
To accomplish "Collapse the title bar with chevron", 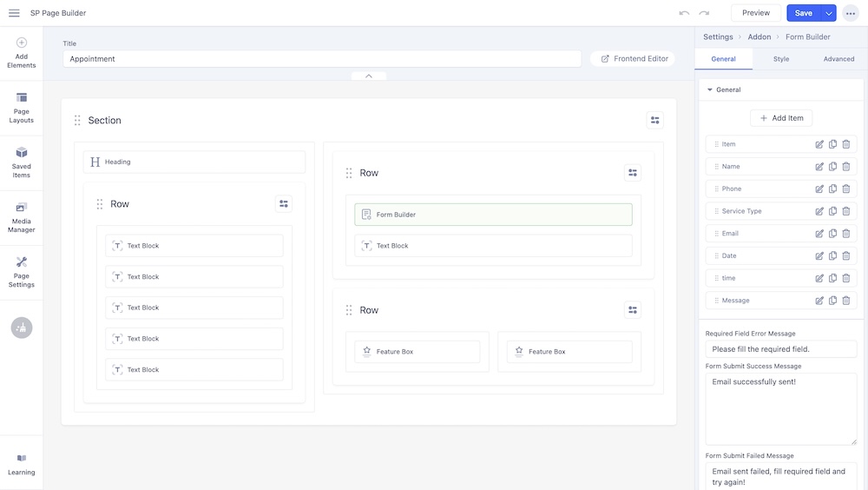I will coord(369,76).
